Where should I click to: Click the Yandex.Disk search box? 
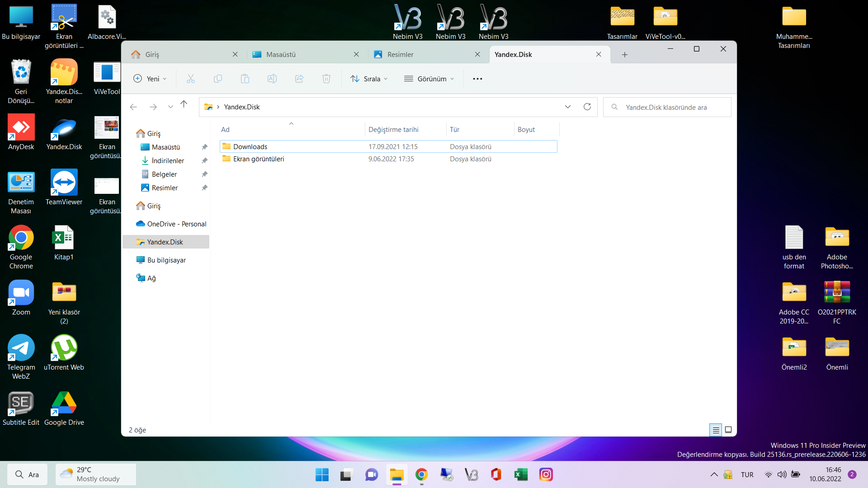(x=666, y=107)
